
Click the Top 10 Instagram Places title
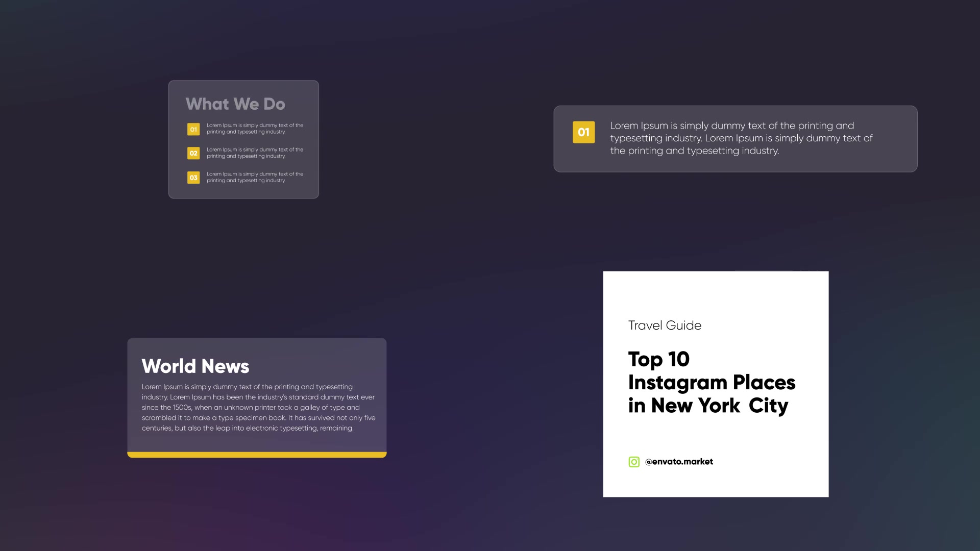point(712,383)
